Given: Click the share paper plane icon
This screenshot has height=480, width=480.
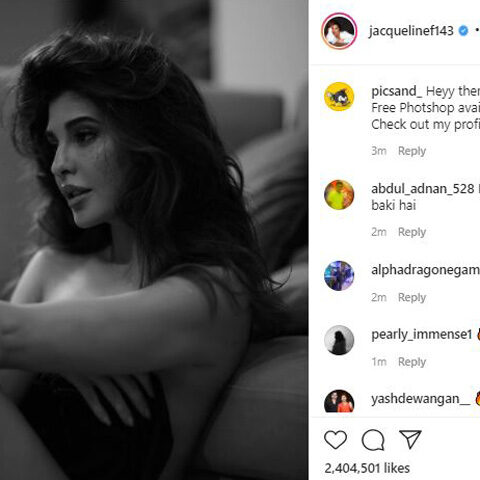Looking at the screenshot, I should (x=410, y=439).
